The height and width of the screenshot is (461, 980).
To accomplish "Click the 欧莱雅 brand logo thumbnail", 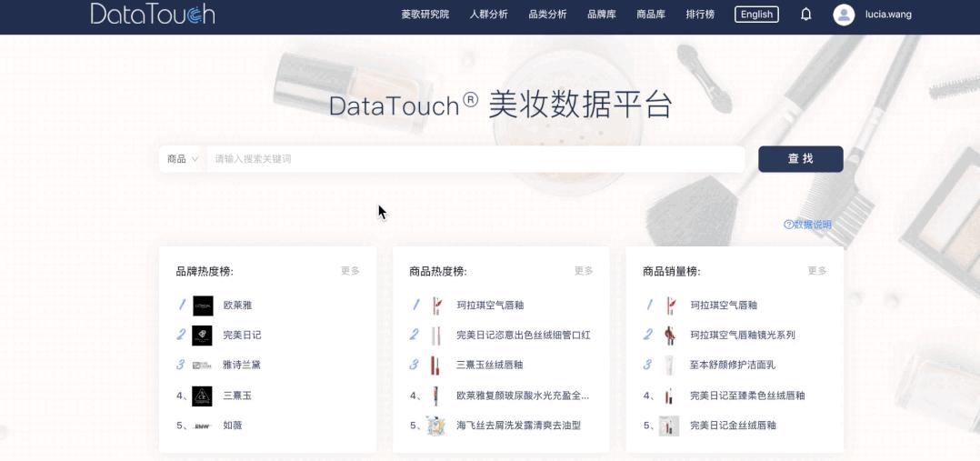I will point(203,306).
